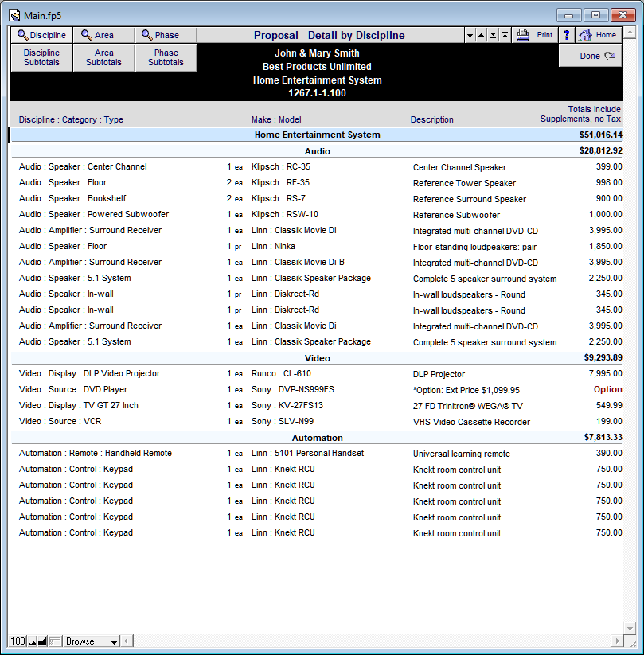Click Audio : Speaker : Center Channel
This screenshot has height=655, width=644.
83,166
